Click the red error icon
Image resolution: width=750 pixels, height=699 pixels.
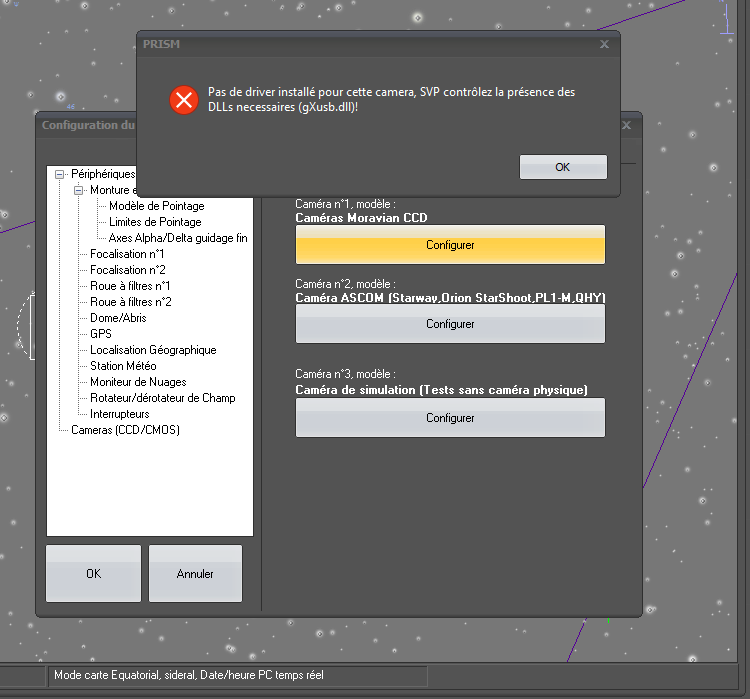click(183, 100)
